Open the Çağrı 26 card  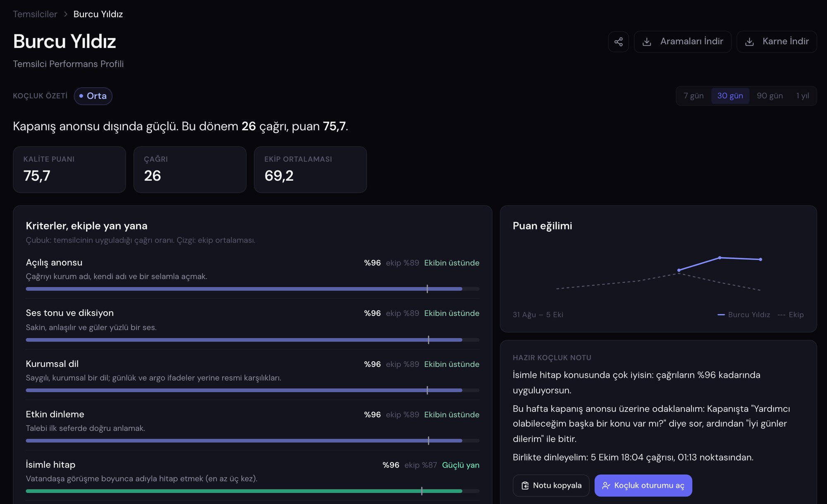(x=190, y=170)
